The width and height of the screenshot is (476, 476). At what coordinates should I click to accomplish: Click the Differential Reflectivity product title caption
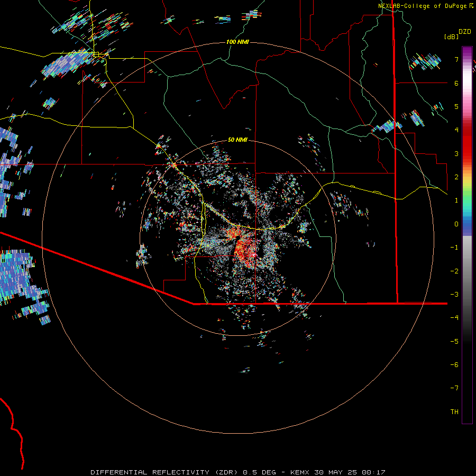(238, 472)
